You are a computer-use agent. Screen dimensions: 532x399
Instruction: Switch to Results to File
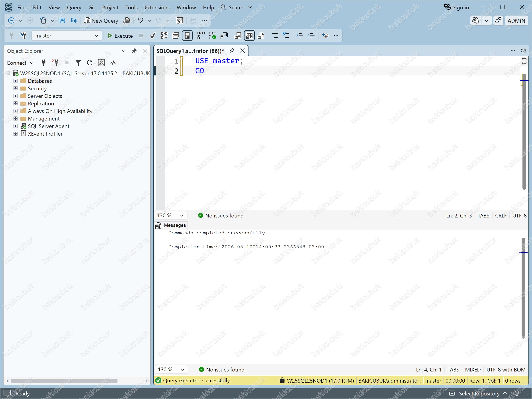[261, 36]
